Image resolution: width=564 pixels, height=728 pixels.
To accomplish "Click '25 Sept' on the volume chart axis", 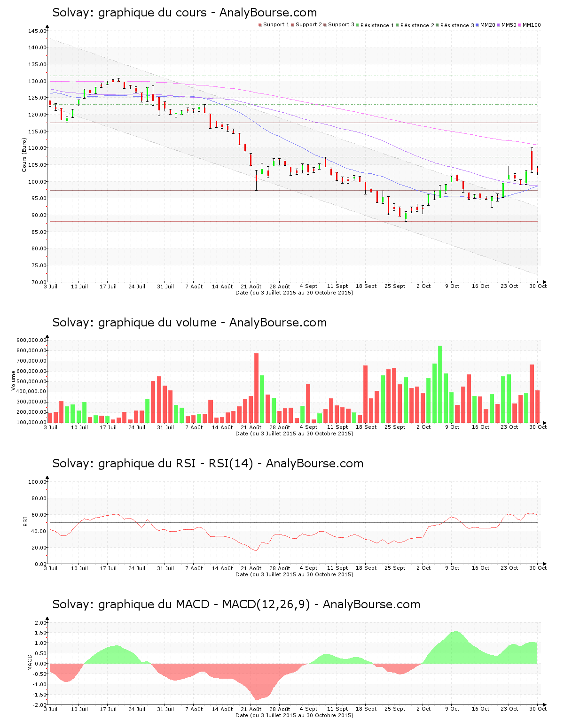I will (x=395, y=427).
